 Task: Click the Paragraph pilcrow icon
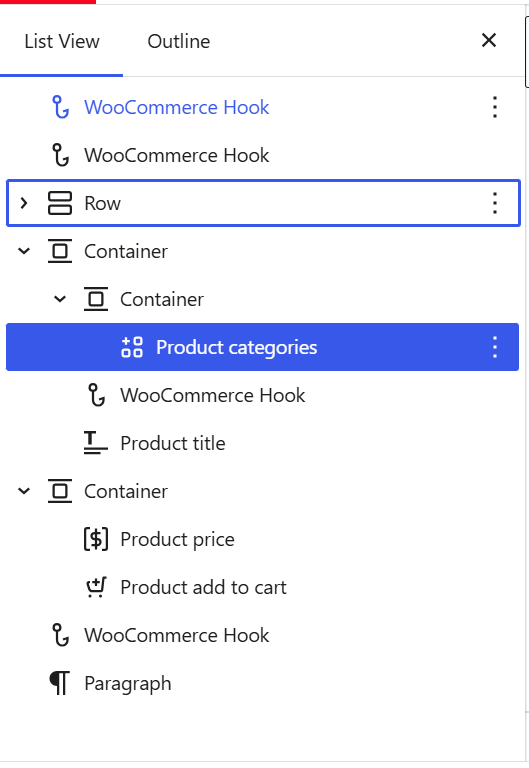click(x=60, y=683)
